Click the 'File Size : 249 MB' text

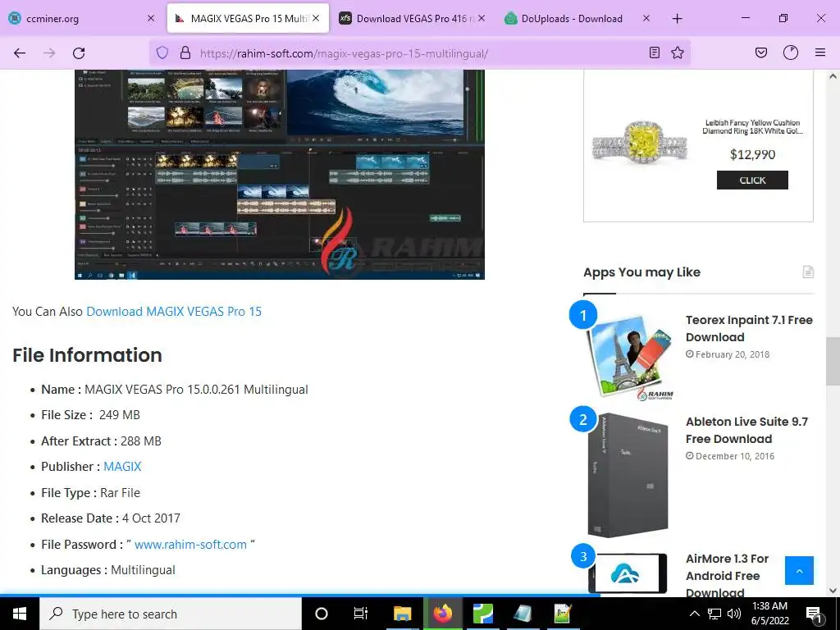pos(90,415)
